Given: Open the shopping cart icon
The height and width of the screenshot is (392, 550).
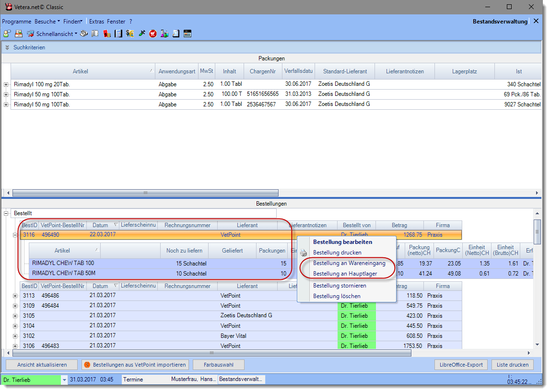Looking at the screenshot, I should click(153, 34).
